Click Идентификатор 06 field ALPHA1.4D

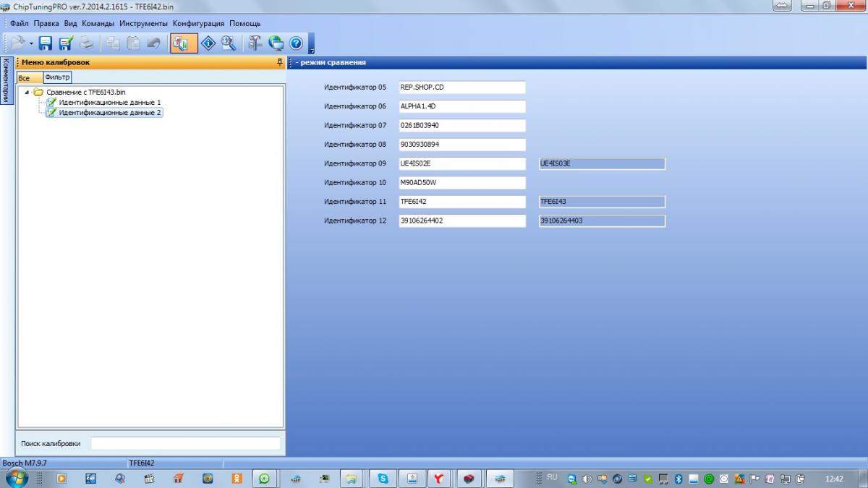(462, 106)
